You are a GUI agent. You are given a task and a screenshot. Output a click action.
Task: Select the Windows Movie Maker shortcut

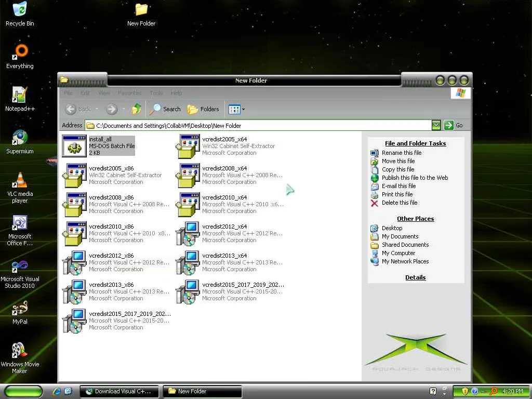[x=20, y=358]
